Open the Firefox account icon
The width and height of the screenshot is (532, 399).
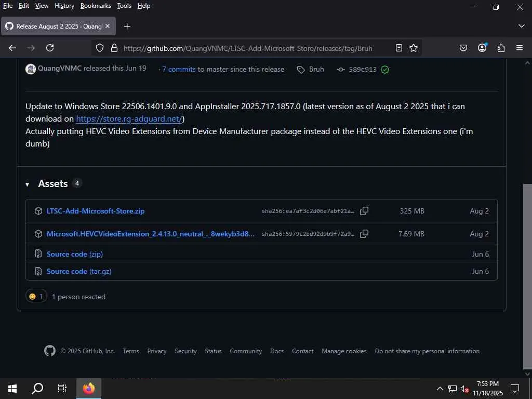click(x=482, y=48)
